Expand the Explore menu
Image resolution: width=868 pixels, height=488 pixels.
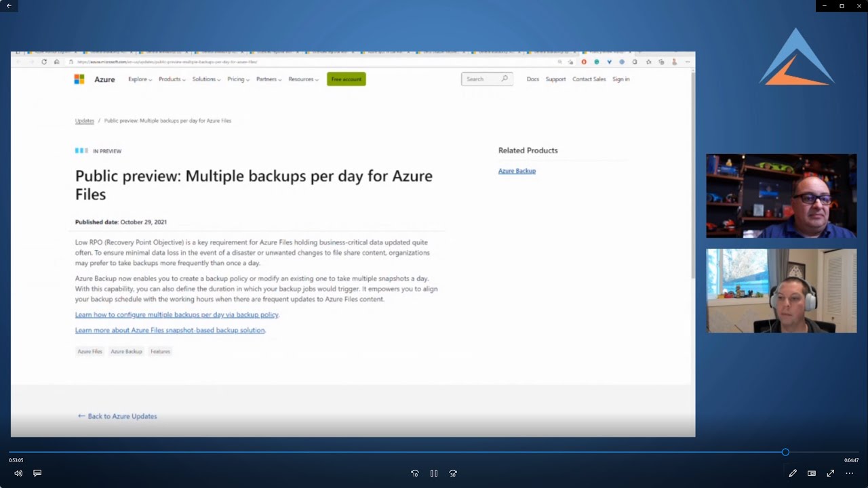(x=140, y=79)
